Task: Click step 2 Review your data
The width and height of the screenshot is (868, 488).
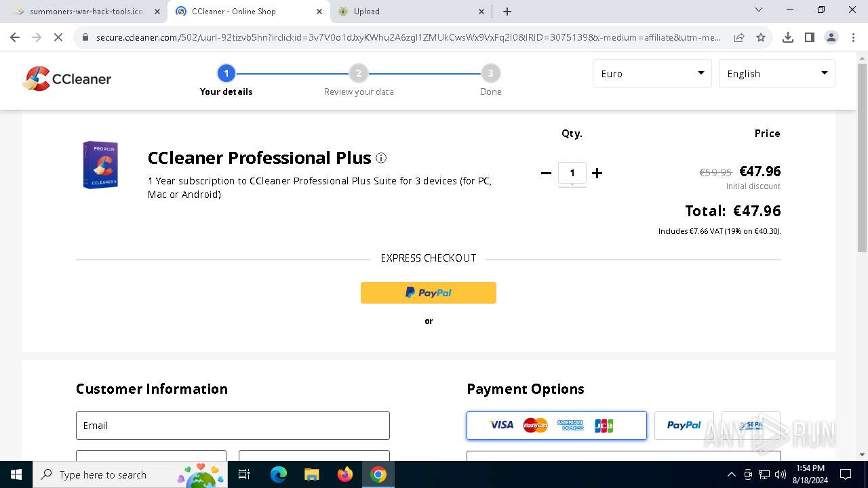Action: pyautogui.click(x=359, y=80)
